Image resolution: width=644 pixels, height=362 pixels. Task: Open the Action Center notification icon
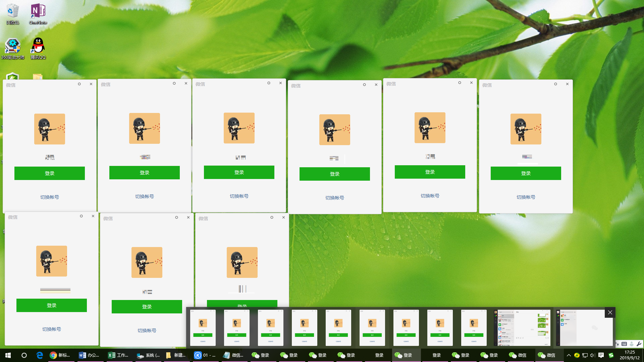coord(601,355)
